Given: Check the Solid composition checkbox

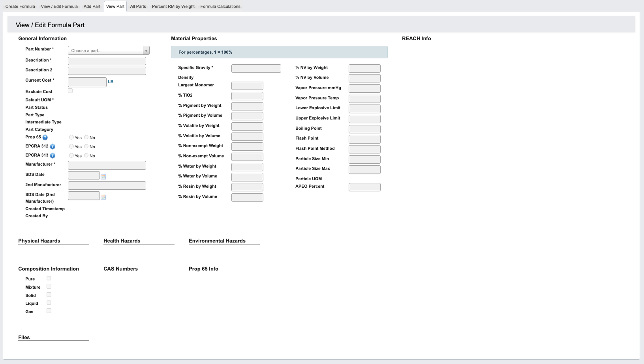Looking at the screenshot, I should pos(49,295).
